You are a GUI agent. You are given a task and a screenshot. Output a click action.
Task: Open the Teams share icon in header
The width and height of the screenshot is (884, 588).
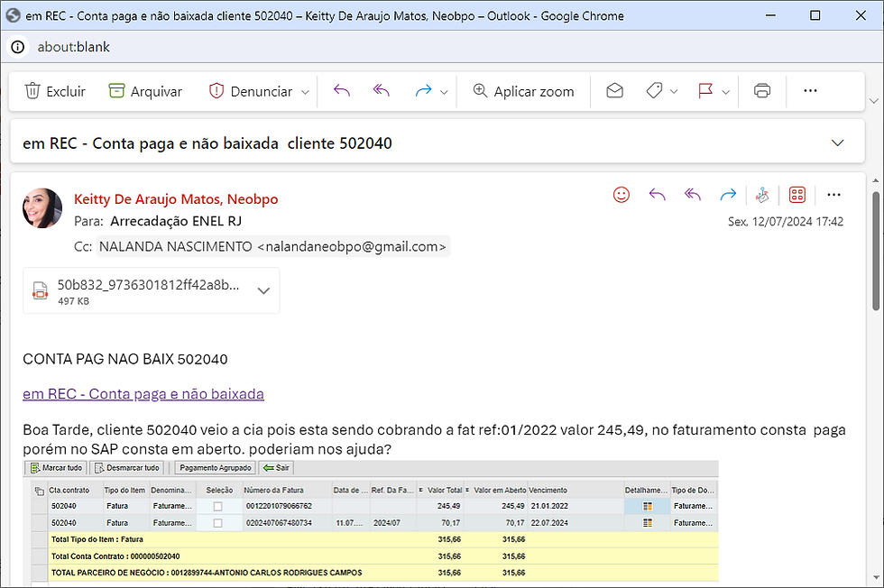tap(762, 195)
